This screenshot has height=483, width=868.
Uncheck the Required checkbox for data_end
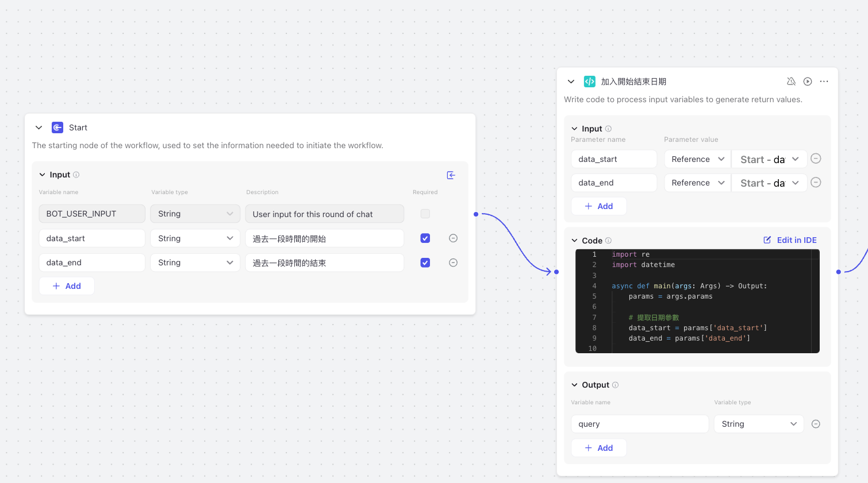pyautogui.click(x=425, y=262)
